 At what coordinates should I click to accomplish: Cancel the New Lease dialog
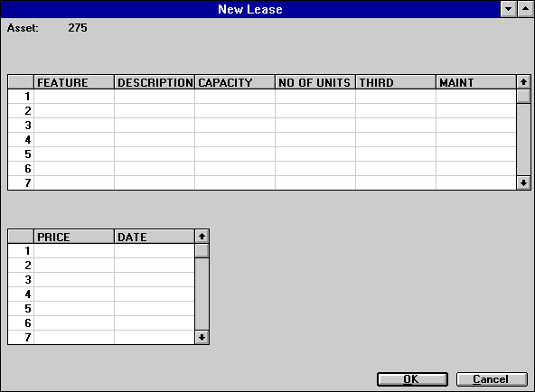pos(492,379)
